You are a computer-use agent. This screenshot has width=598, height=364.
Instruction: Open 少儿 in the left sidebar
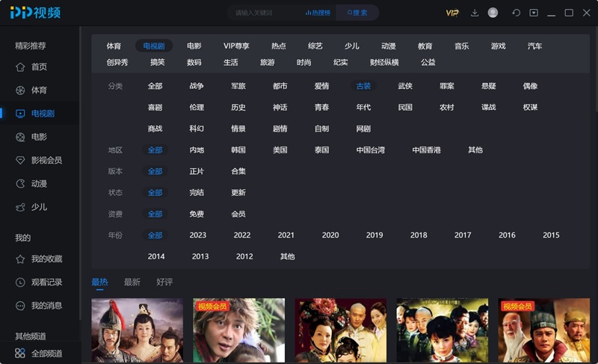point(39,207)
